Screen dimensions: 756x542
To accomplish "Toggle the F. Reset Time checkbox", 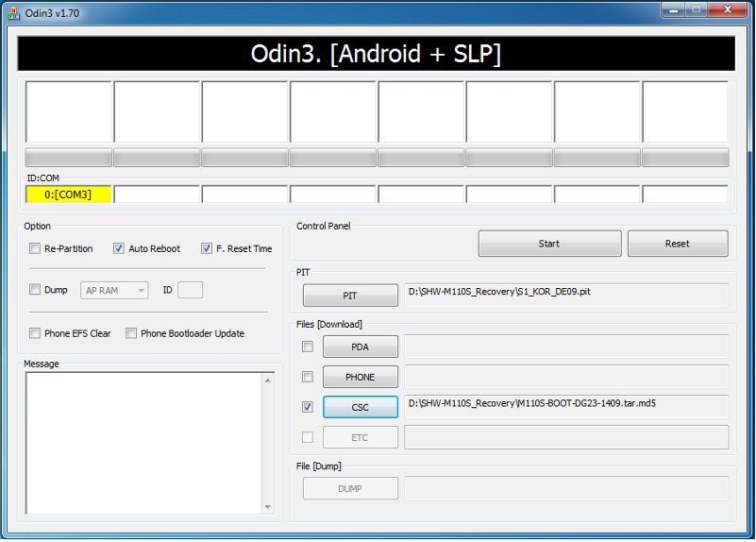I will (x=207, y=249).
